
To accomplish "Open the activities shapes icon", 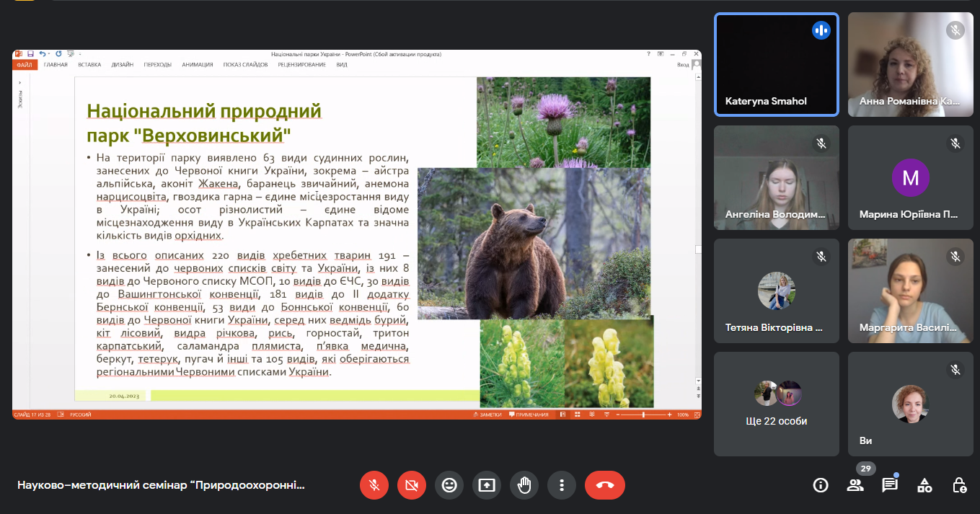I will point(924,485).
